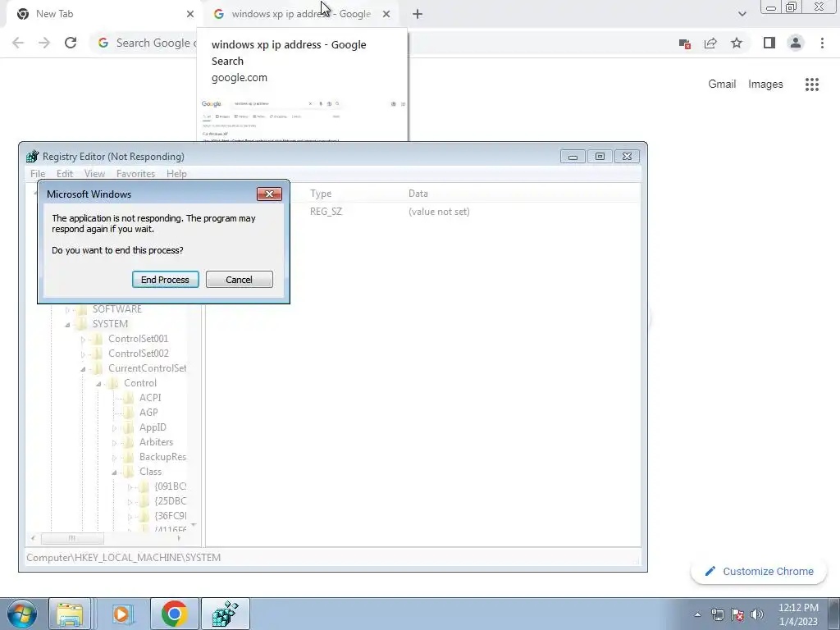Click the Chrome back arrow

coord(18,43)
